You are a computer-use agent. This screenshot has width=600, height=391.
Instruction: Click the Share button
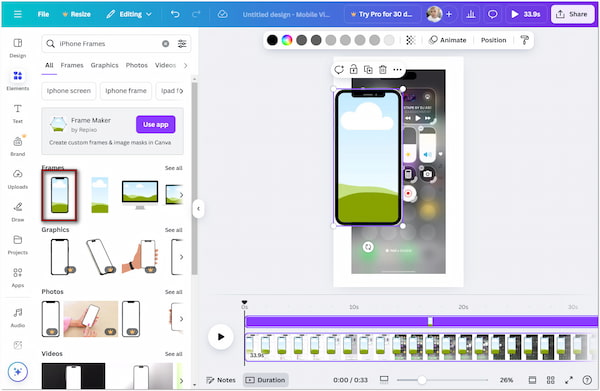point(572,14)
